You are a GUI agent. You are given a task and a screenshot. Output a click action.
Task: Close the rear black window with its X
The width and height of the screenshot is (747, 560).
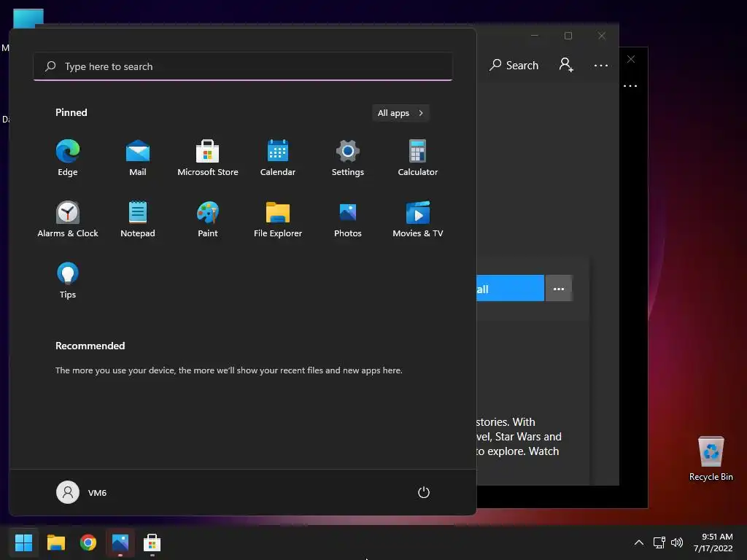[x=631, y=59]
